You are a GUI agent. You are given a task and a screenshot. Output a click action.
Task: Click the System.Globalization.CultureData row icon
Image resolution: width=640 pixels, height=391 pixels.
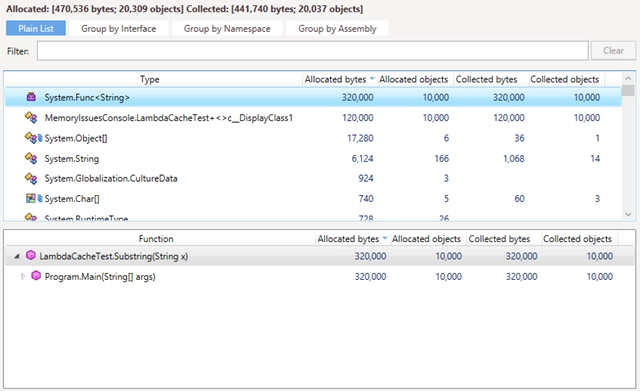tap(31, 178)
